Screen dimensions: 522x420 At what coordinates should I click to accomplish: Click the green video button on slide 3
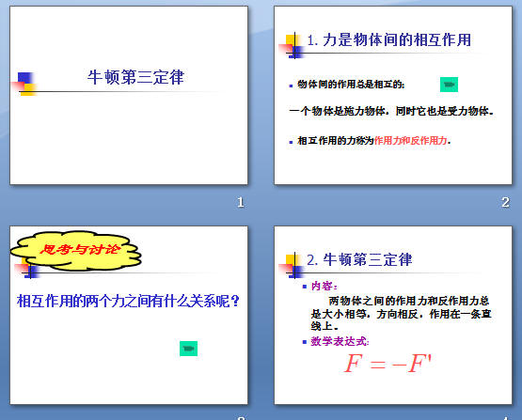pos(188,349)
